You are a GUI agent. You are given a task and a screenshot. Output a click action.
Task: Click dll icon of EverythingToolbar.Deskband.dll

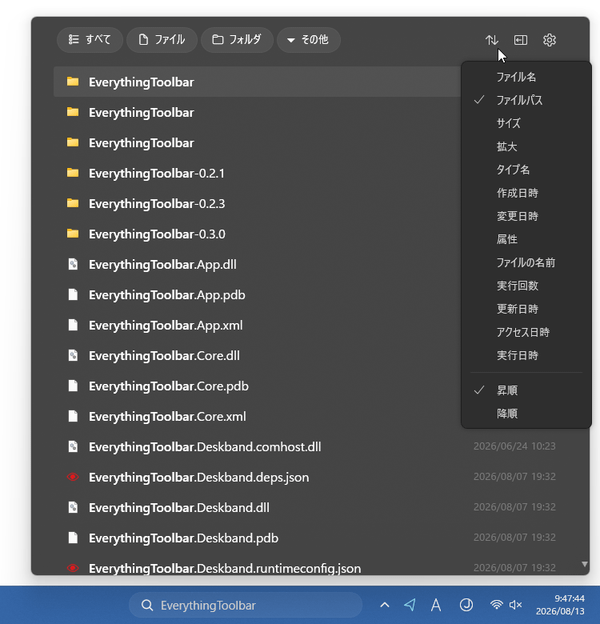[x=73, y=507]
